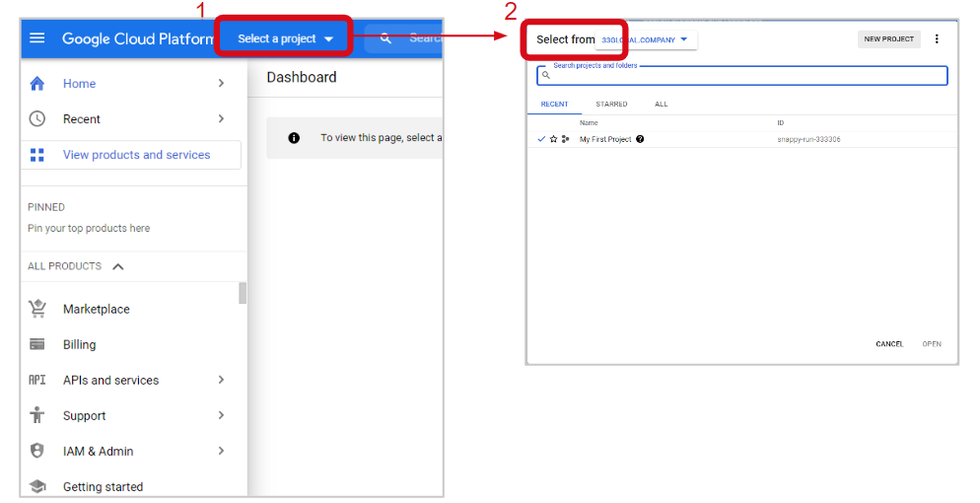
Task: Click the IAM & Admin shield icon
Action: (36, 451)
